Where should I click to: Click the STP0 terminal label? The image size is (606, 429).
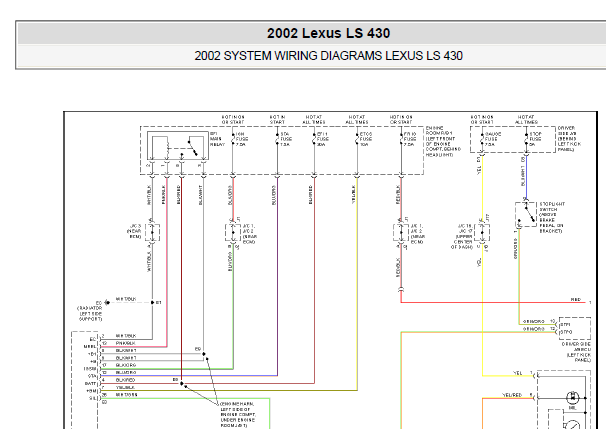tap(565, 332)
